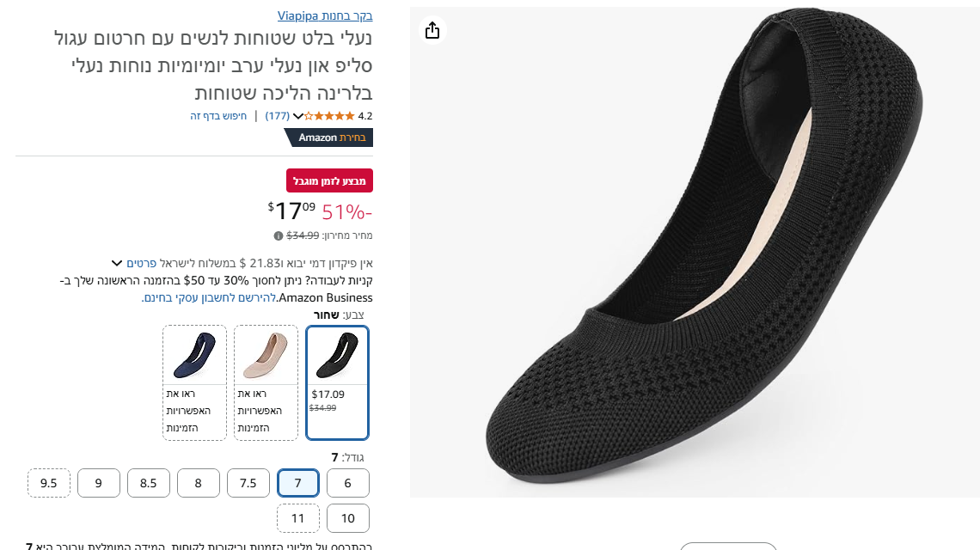Image resolution: width=980 pixels, height=550 pixels.
Task: Open the 177 reviews link
Action: click(x=277, y=116)
